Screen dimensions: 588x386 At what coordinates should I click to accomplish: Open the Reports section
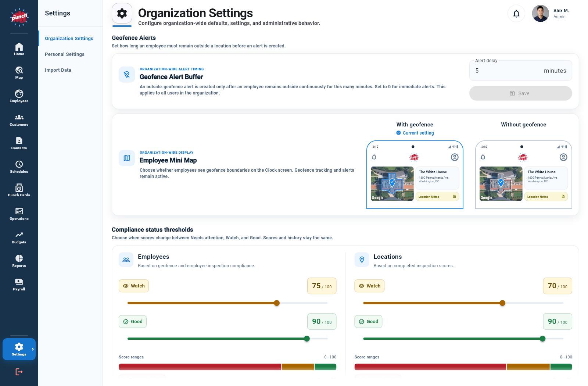[19, 261]
